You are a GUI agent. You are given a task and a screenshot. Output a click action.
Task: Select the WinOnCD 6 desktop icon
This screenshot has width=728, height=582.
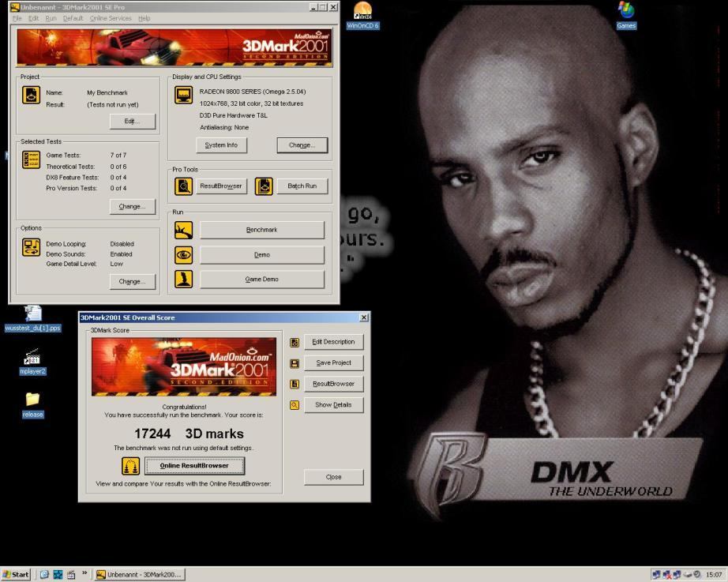362,15
